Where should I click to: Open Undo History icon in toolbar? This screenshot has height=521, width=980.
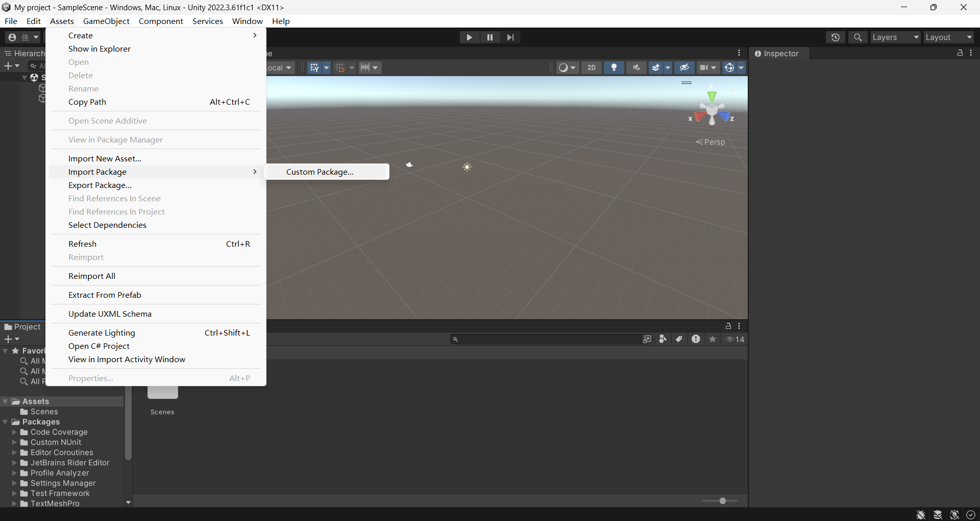836,37
